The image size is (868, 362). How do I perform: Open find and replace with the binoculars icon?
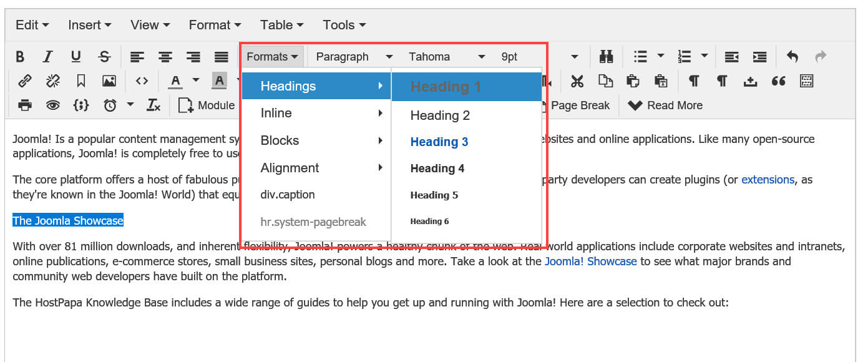tap(606, 57)
